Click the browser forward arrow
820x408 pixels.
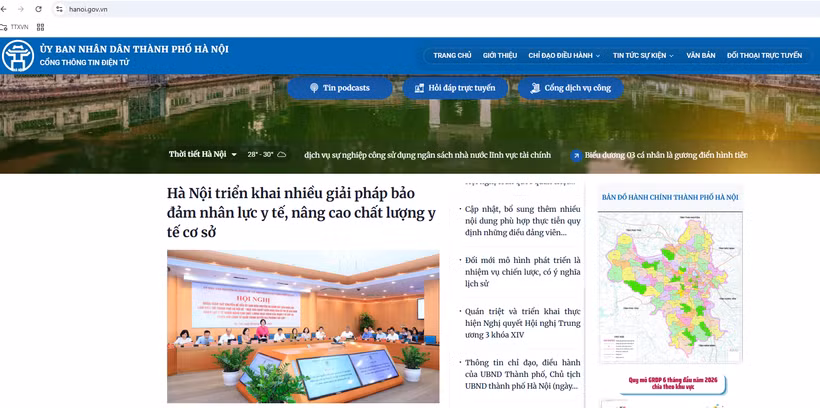point(21,9)
